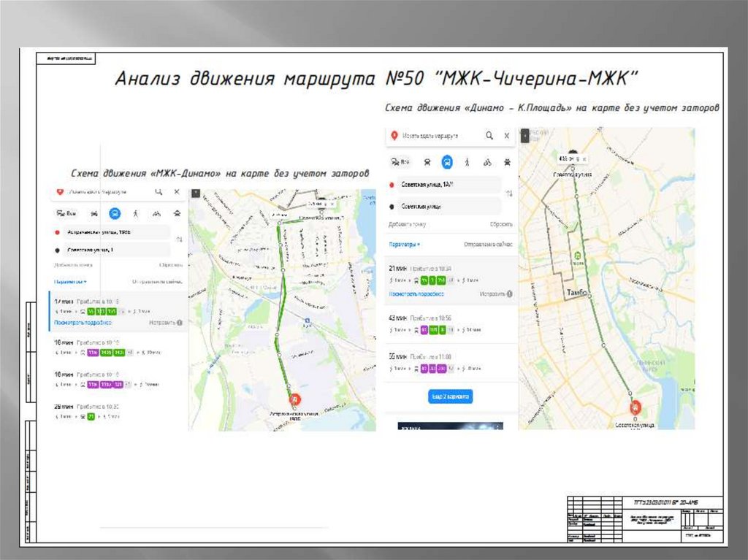Select the 16 мин route with all purple badges
The width and height of the screenshot is (748, 560).
(118, 380)
